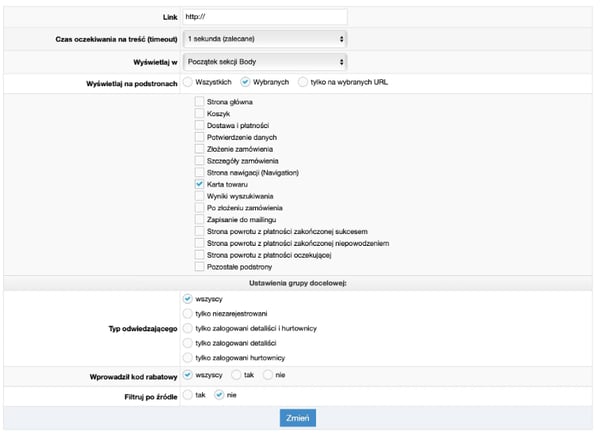This screenshot has width=602, height=434.
Task: Select 'tylko niezarejestrowani' visitor type
Action: 189,313
